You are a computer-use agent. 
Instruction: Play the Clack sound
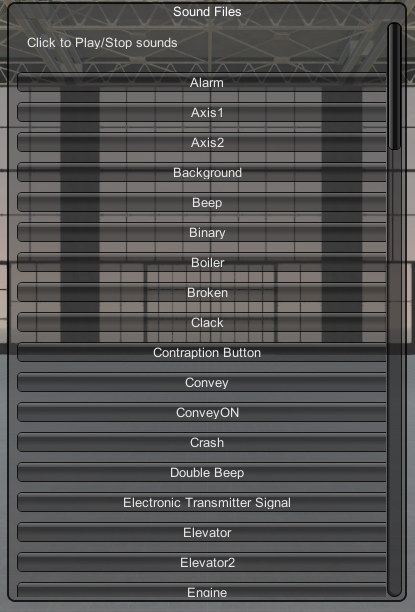(201, 323)
